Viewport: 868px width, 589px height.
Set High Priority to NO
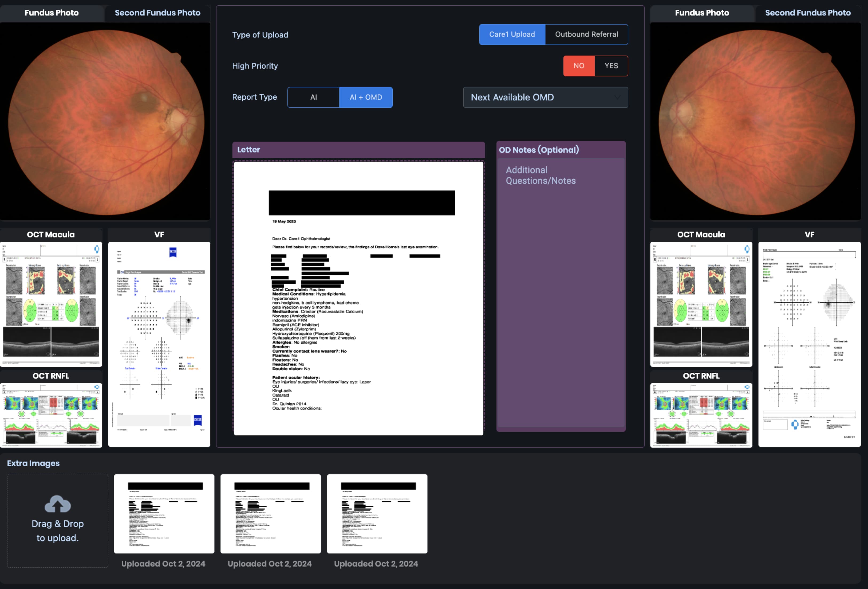pos(579,66)
